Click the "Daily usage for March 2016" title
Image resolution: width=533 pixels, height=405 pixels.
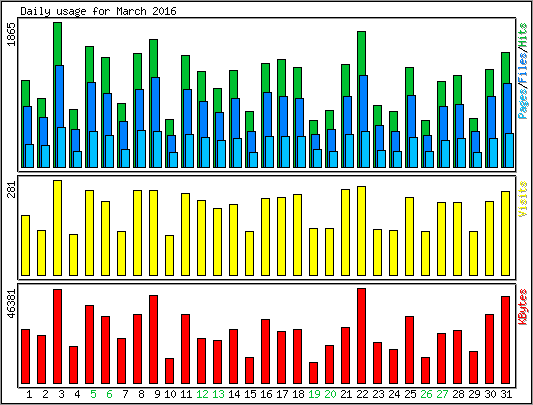[98, 11]
